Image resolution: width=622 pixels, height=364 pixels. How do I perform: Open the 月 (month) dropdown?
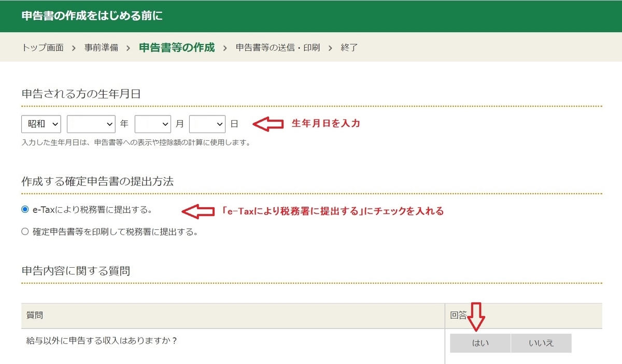[x=153, y=124]
